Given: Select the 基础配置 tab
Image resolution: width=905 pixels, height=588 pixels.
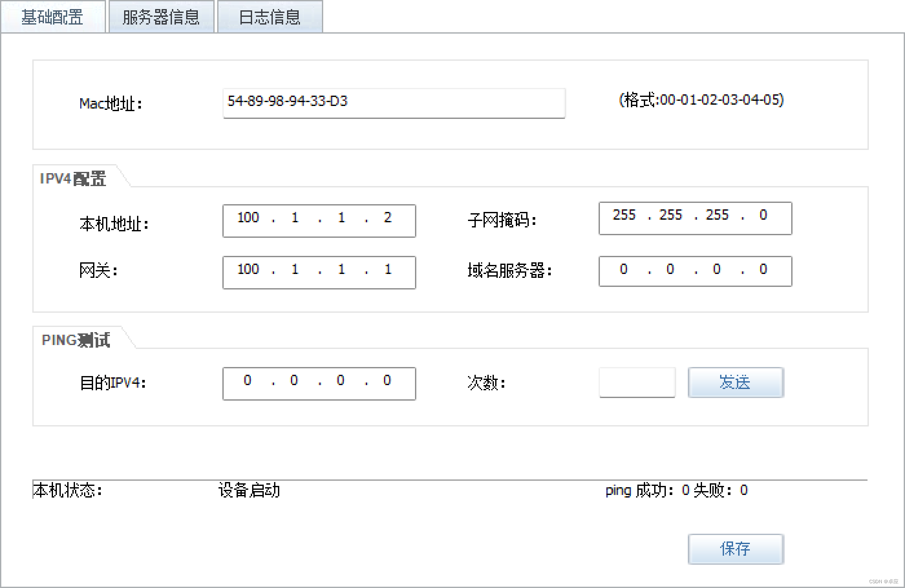Looking at the screenshot, I should [53, 16].
